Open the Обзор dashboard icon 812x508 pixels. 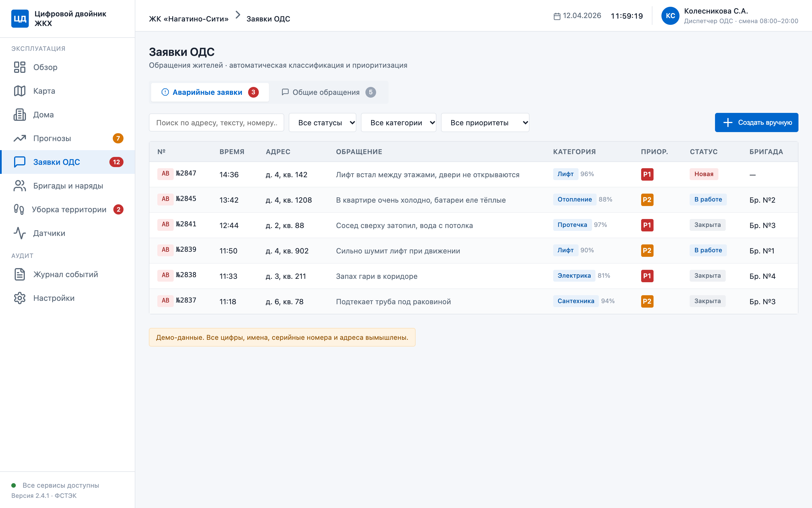[x=20, y=67]
